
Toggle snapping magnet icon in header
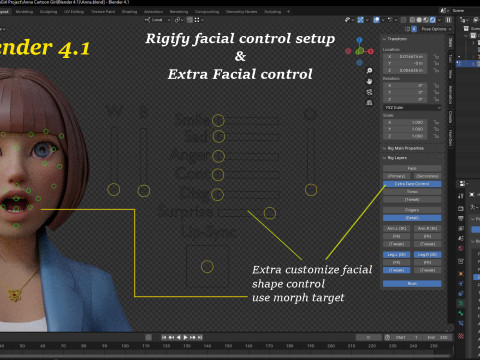tap(190, 20)
